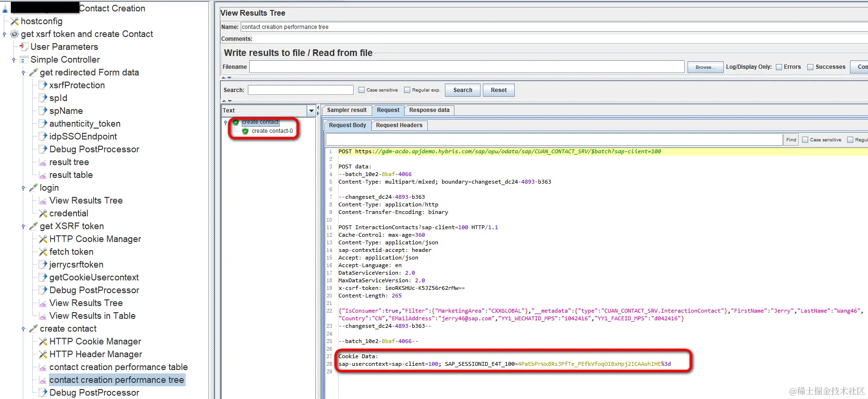The width and height of the screenshot is (868, 399).
Task: Click the HTTP Header Manager wrench icon
Action: point(43,354)
